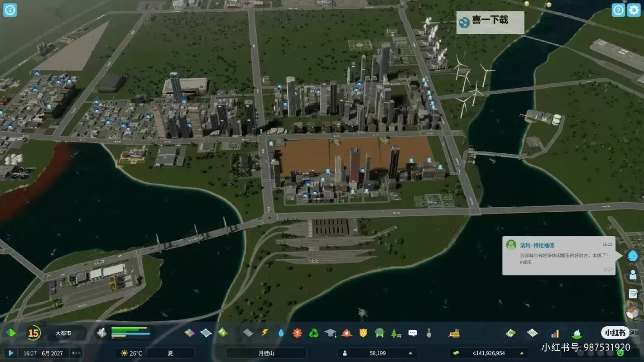Open the Police shield badge menu

(x=363, y=333)
